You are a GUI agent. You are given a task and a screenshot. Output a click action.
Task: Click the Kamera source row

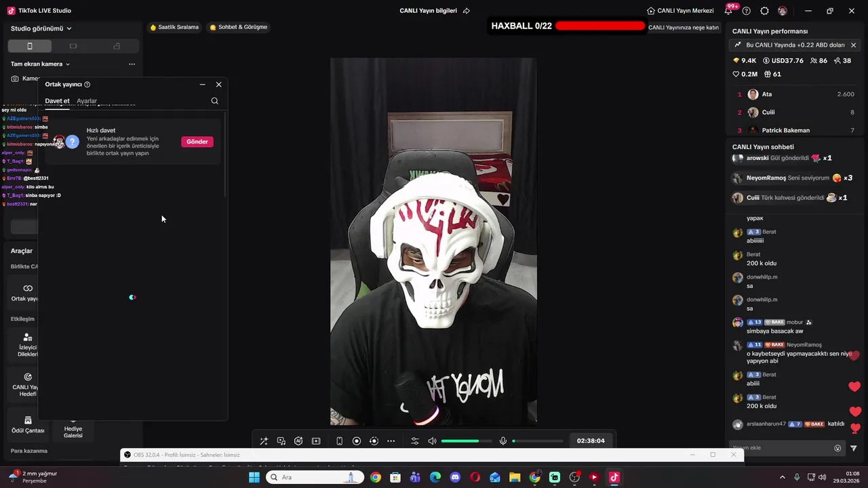coord(24,79)
